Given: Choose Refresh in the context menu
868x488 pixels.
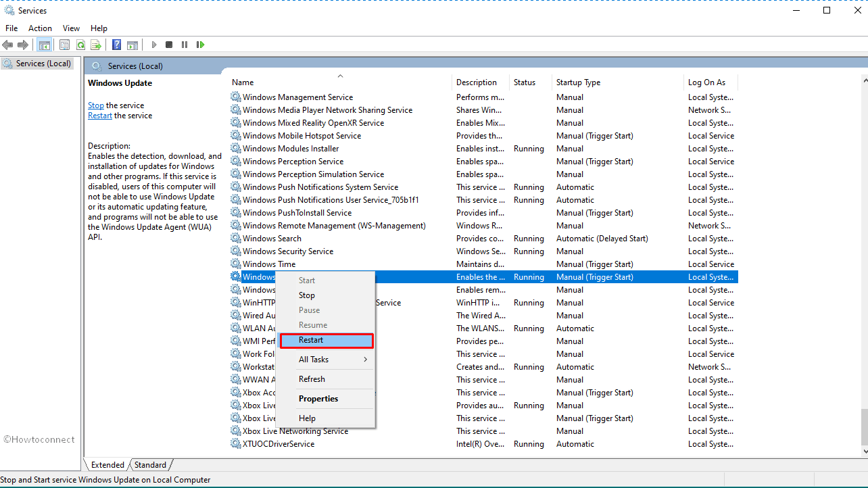Looking at the screenshot, I should coord(325,379).
